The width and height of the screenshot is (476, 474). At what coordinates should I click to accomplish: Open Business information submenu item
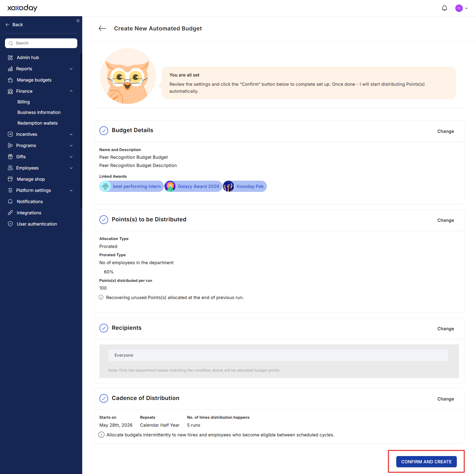click(39, 112)
